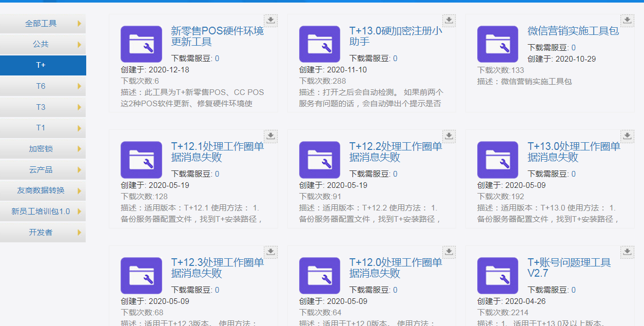Expand arrow next to 全部工具
Viewport: 644px width, 326px height.
coord(80,24)
